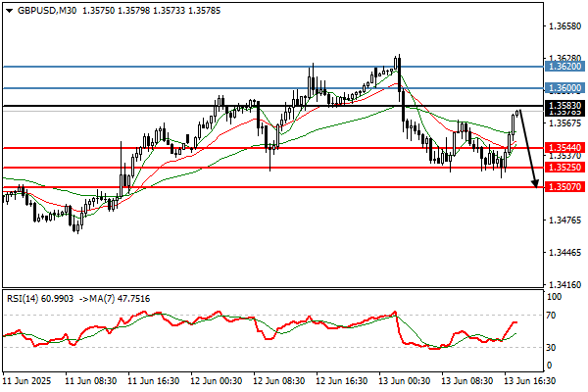Screen dimensions: 588x392
Task: Click the 1.34160 value on price axis
Action: tap(562, 284)
